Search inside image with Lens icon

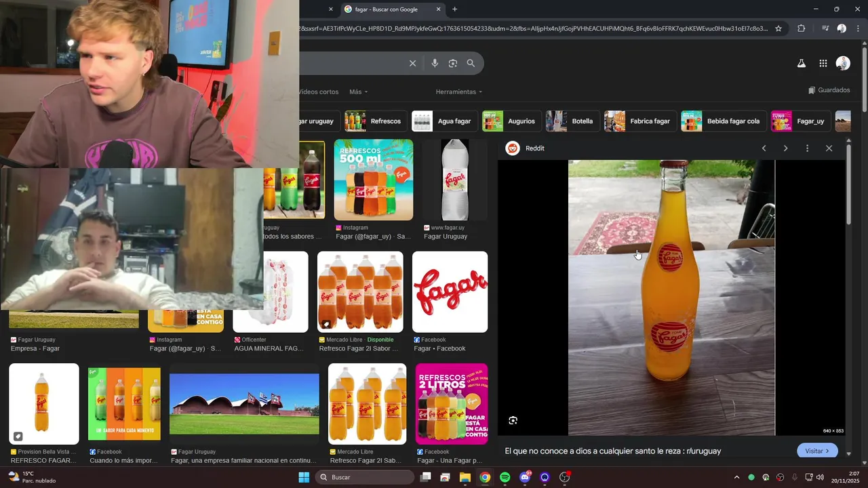click(513, 420)
